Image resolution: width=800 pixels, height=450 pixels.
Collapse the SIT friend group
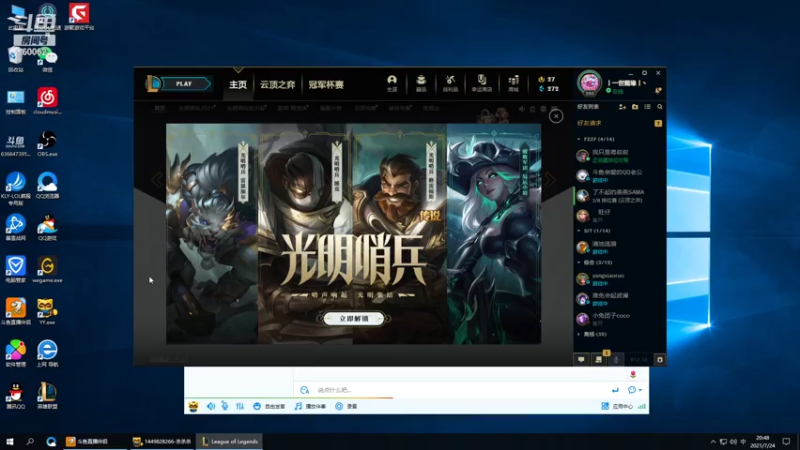(x=594, y=231)
